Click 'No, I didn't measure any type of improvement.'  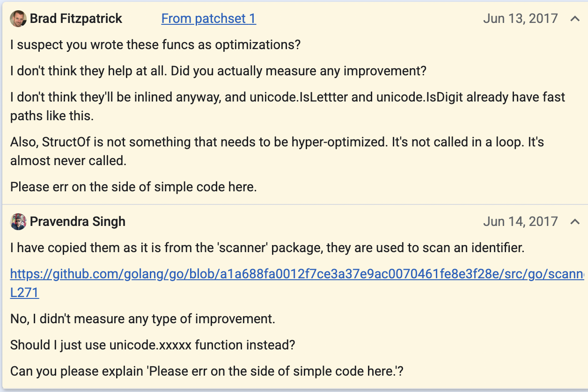143,319
